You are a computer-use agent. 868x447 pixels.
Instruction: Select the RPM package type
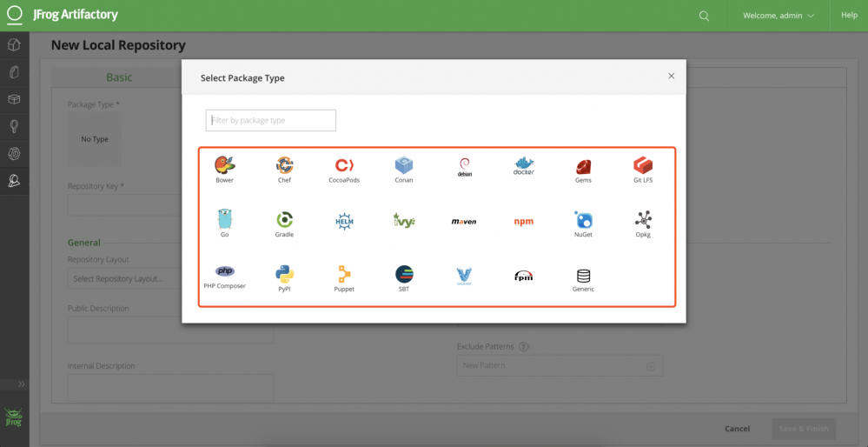point(524,276)
